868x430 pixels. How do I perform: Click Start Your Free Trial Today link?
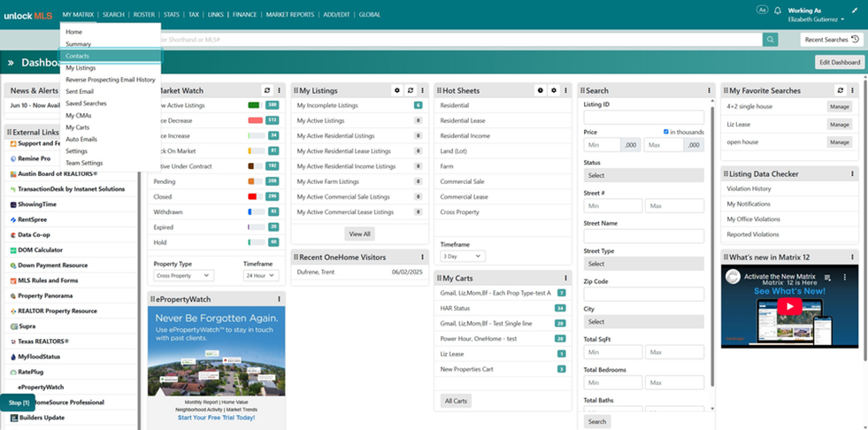pos(217,418)
